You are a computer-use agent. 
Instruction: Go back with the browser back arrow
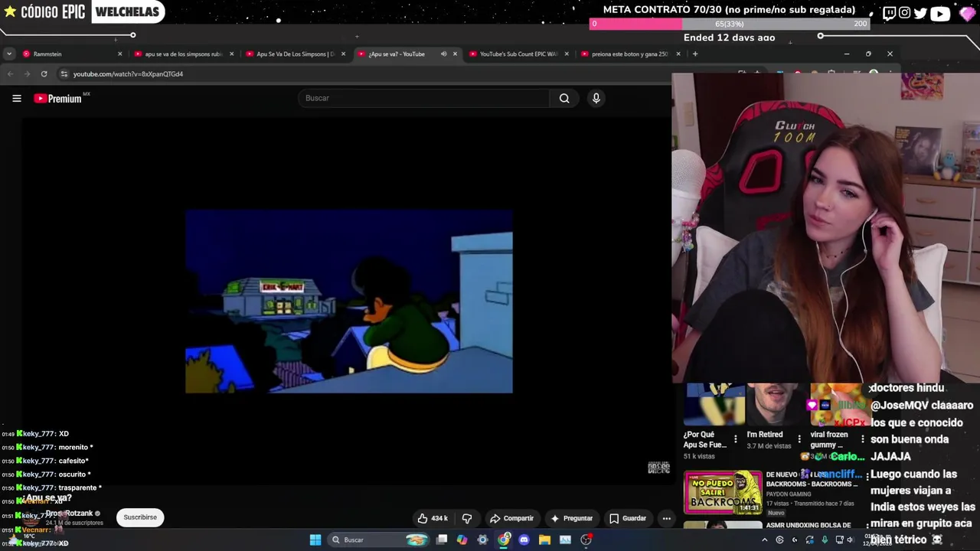pos(10,74)
